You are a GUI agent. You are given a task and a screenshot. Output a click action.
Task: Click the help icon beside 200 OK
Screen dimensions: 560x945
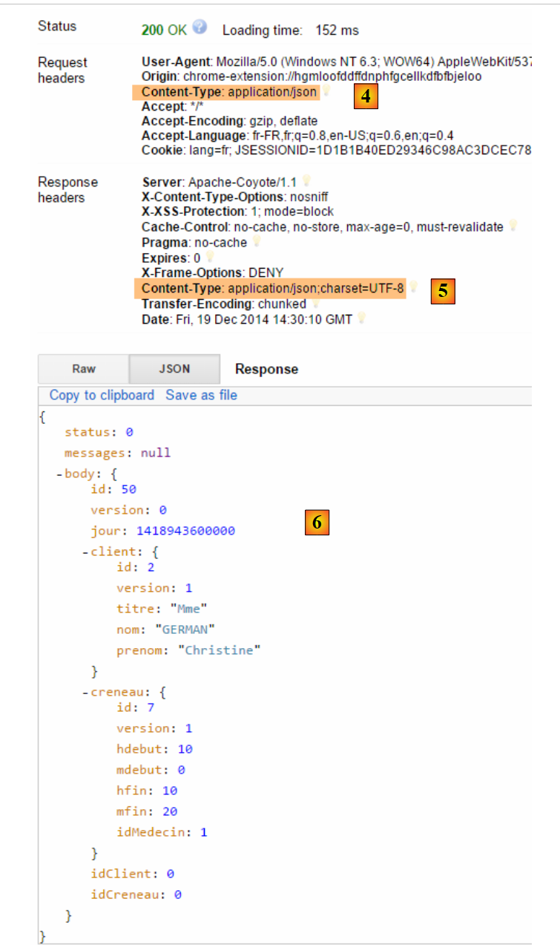coord(200,27)
